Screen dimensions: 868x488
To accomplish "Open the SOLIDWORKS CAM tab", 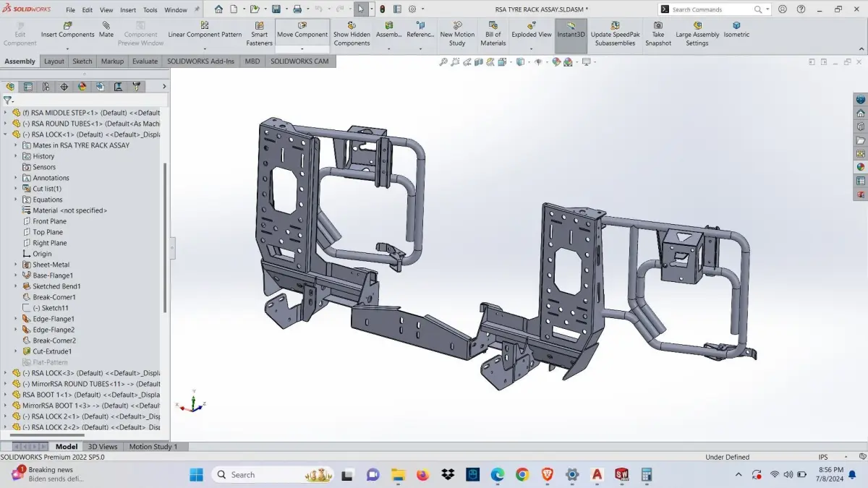I will coord(299,61).
